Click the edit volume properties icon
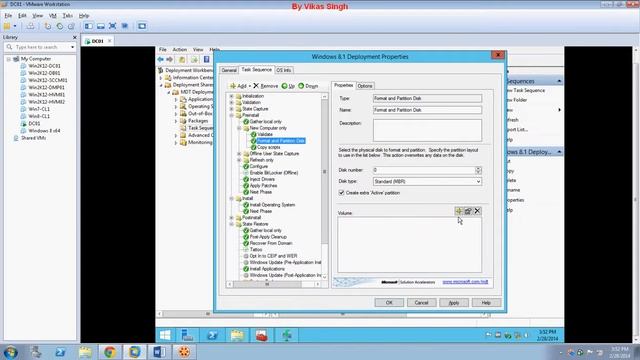The image size is (640, 360). click(x=468, y=211)
